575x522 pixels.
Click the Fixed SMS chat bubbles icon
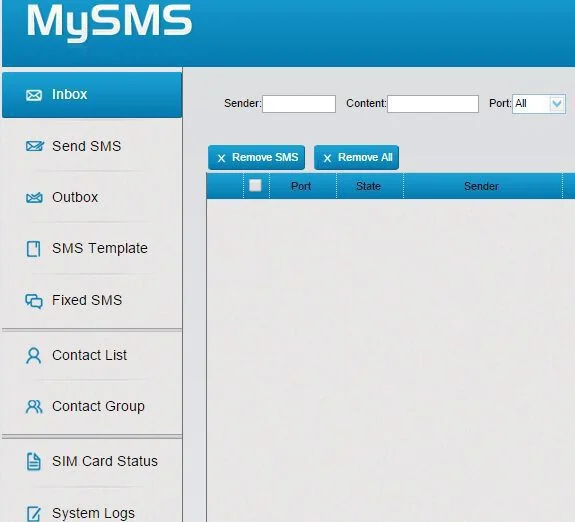34,301
